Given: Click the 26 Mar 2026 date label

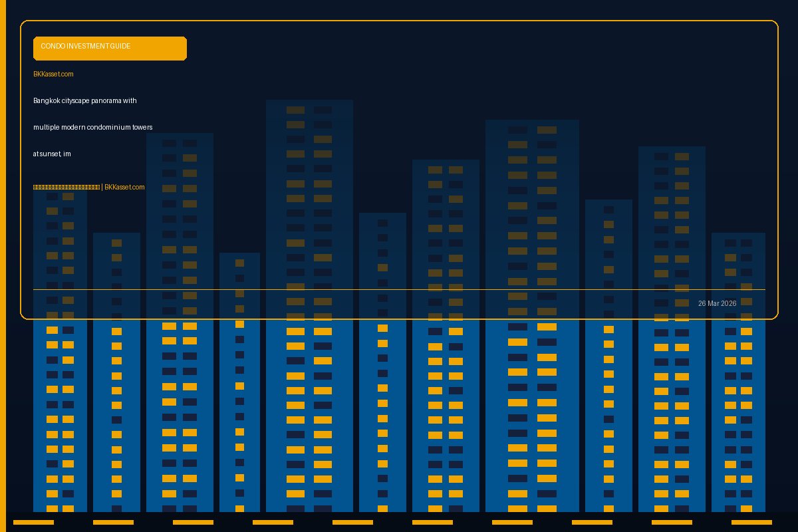Looking at the screenshot, I should pyautogui.click(x=717, y=303).
